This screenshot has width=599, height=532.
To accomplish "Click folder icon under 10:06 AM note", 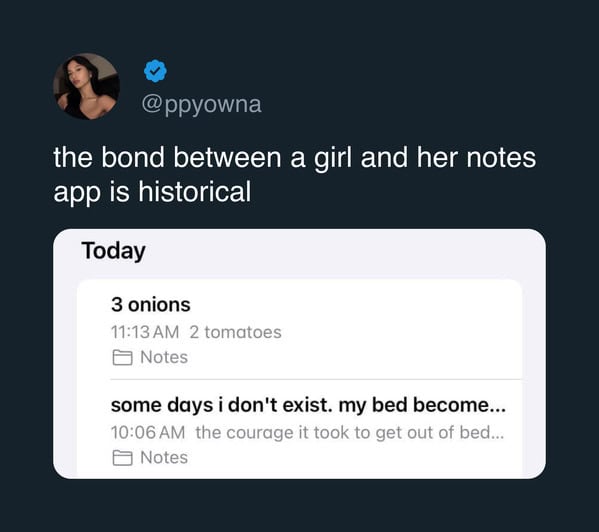I will point(123,458).
